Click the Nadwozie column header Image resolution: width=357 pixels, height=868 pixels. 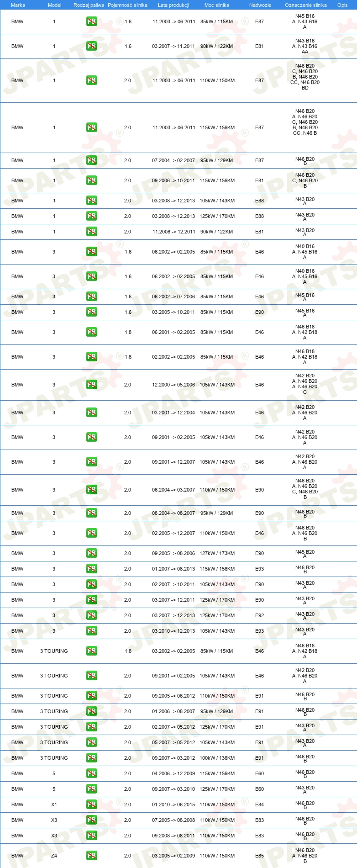click(260, 5)
